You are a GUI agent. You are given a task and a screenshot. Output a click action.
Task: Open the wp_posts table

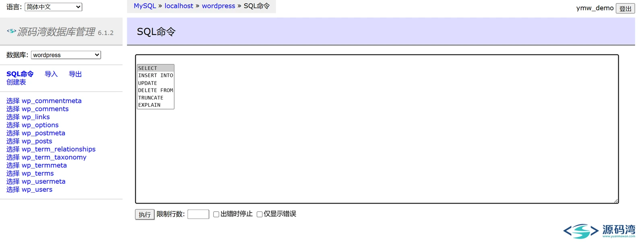pyautogui.click(x=37, y=141)
